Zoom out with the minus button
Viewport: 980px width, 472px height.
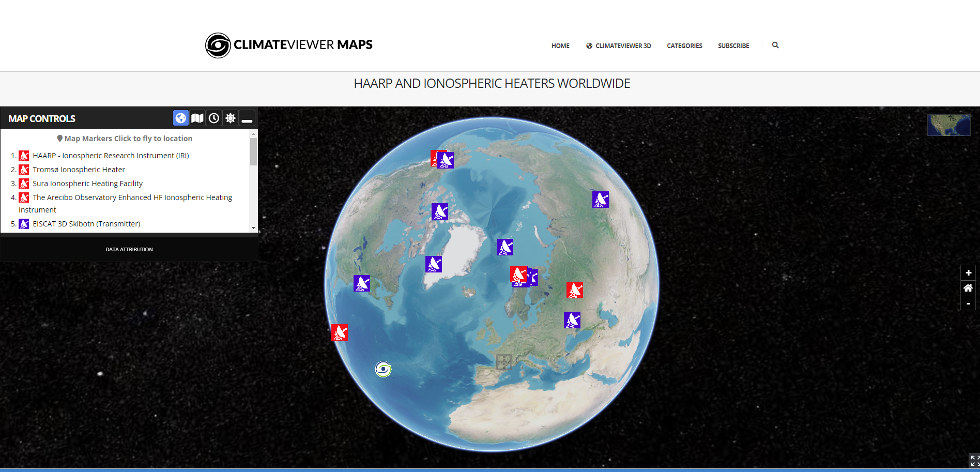point(968,303)
